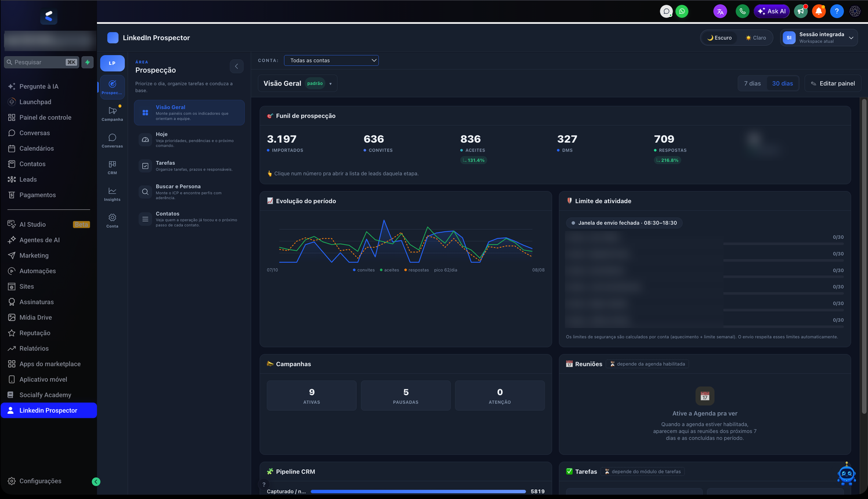Open the megaphone announcements icon
The width and height of the screenshot is (868, 499).
click(801, 11)
